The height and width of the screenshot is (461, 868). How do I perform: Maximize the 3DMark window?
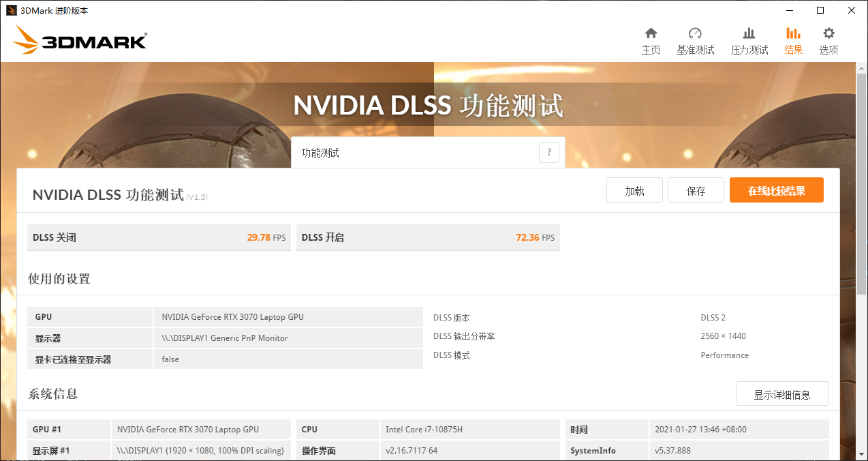click(x=820, y=10)
